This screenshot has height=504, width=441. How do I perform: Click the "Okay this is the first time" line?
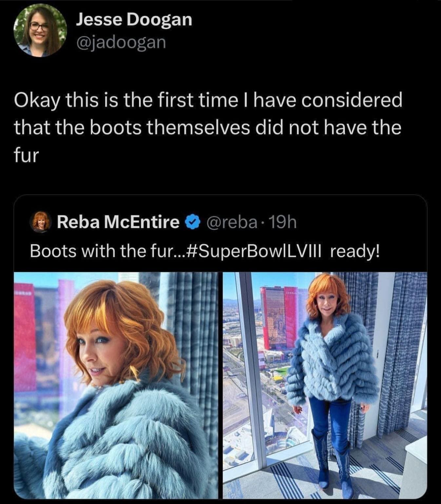pos(208,100)
